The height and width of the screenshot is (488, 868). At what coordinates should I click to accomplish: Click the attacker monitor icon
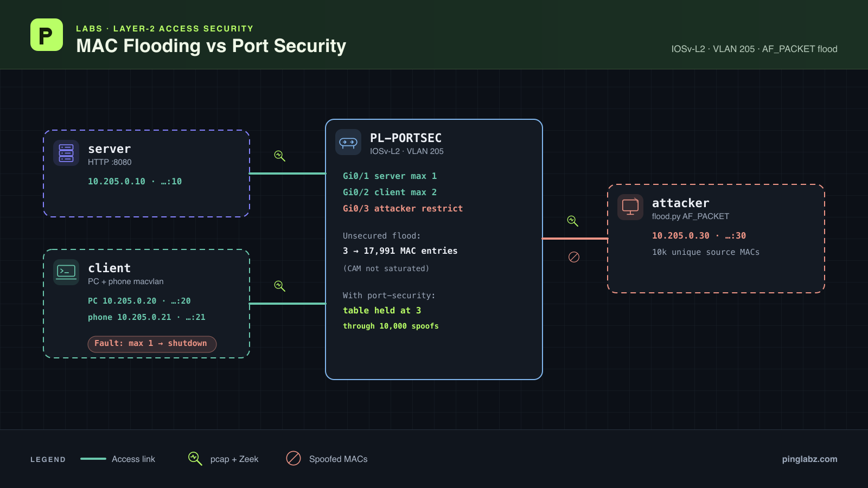tap(630, 207)
